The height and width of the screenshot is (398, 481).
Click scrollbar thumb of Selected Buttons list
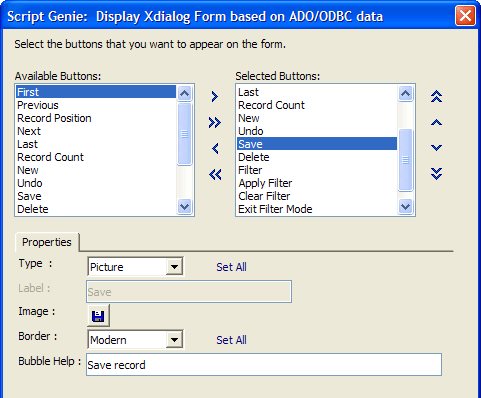405,160
